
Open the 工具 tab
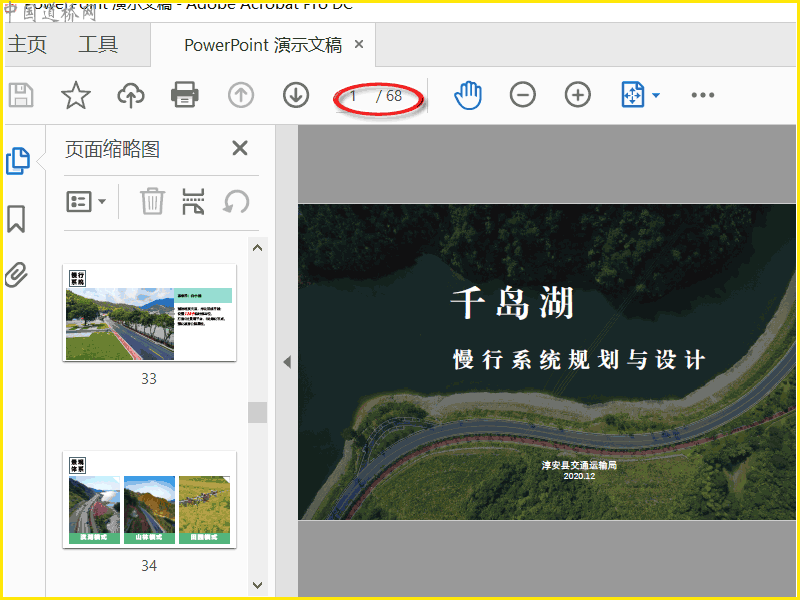[98, 45]
